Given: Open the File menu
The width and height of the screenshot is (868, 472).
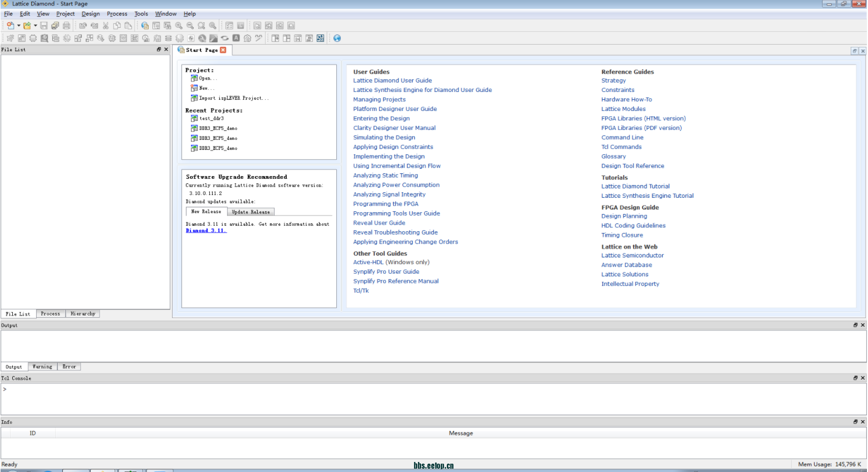Looking at the screenshot, I should click(8, 14).
